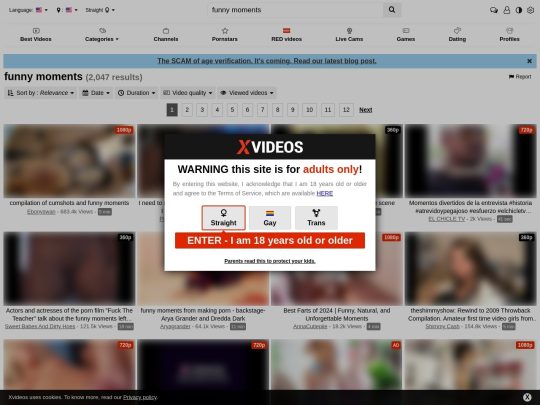Open the 'Parents read this' link
This screenshot has height=405, width=540.
click(270, 261)
